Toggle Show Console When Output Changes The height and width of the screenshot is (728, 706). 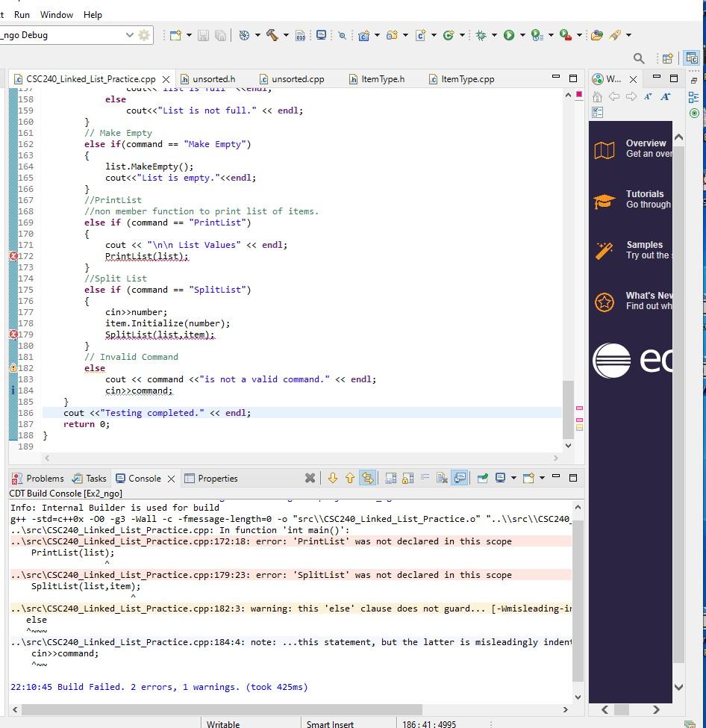point(461,478)
